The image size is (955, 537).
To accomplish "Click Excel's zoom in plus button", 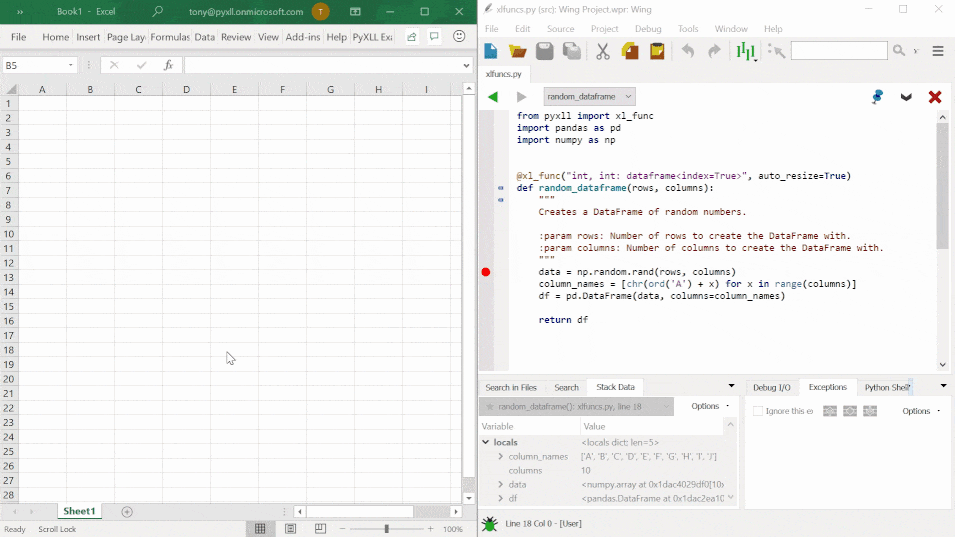I will 431,529.
